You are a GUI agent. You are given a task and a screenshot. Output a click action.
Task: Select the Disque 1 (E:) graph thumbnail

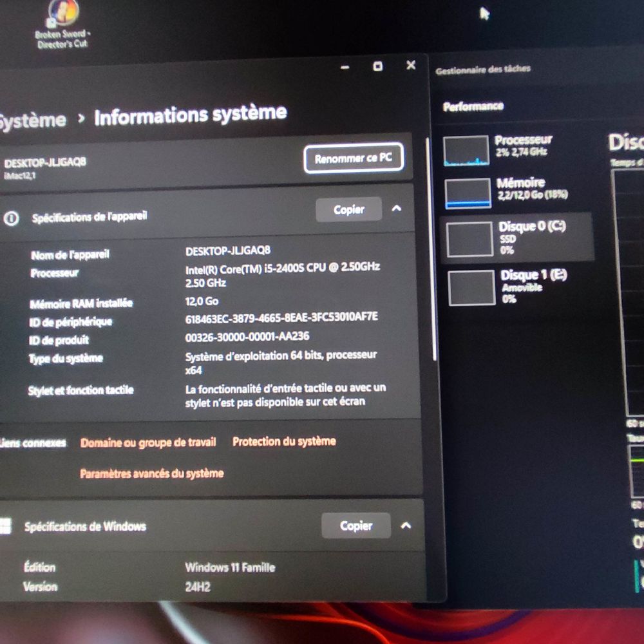(471, 288)
